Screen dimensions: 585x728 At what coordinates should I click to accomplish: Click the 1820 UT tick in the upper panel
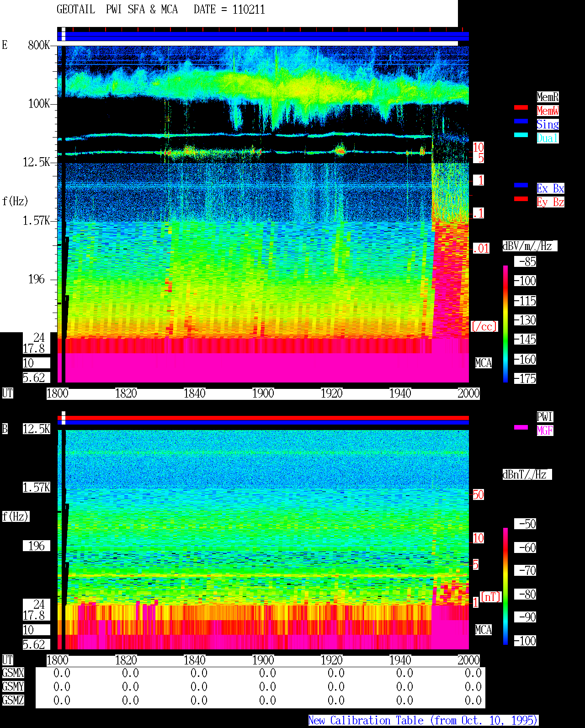pos(126,393)
